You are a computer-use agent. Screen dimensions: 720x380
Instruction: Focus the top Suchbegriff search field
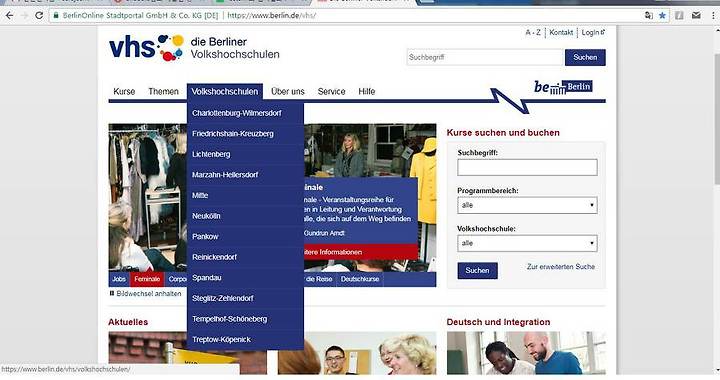click(x=485, y=57)
